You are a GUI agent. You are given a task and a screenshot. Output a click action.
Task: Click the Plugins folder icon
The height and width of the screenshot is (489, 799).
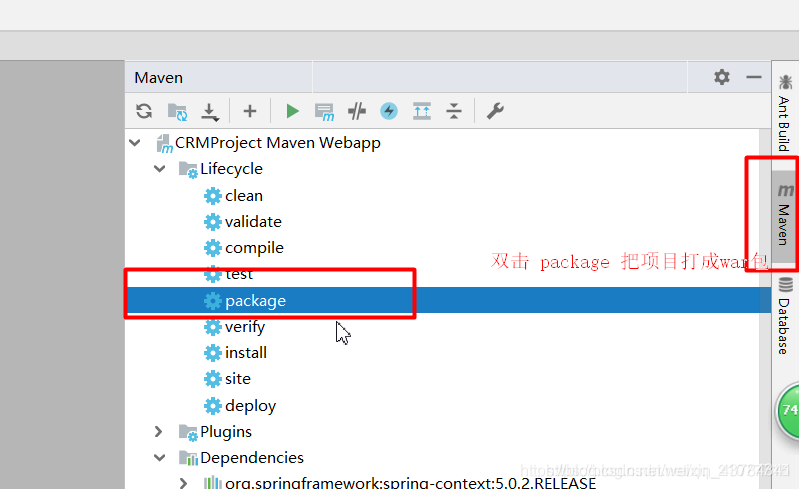point(188,432)
